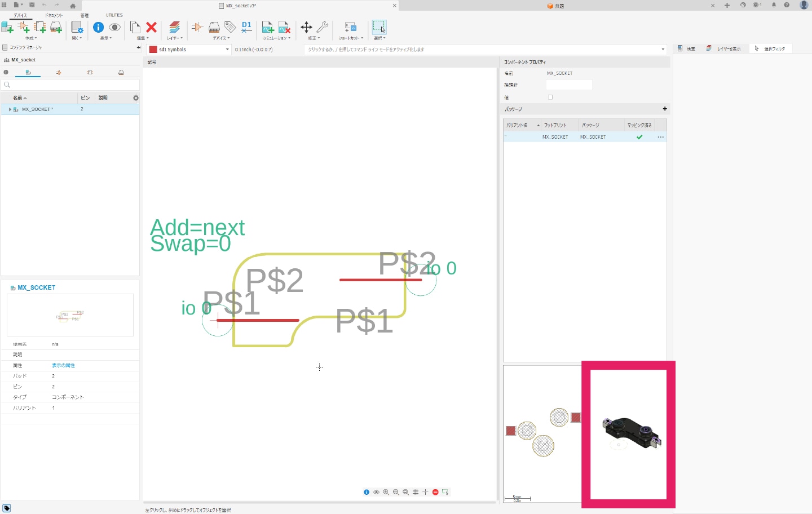Click the zoom-in magnifier in bottom toolbar

386,492
